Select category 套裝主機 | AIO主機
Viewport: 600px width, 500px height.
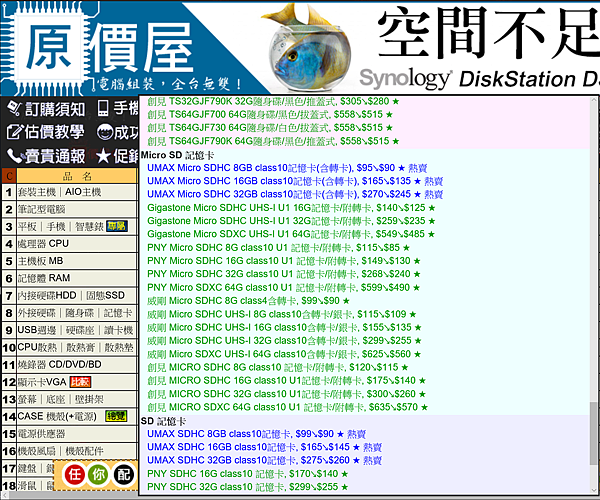[x=77, y=192]
